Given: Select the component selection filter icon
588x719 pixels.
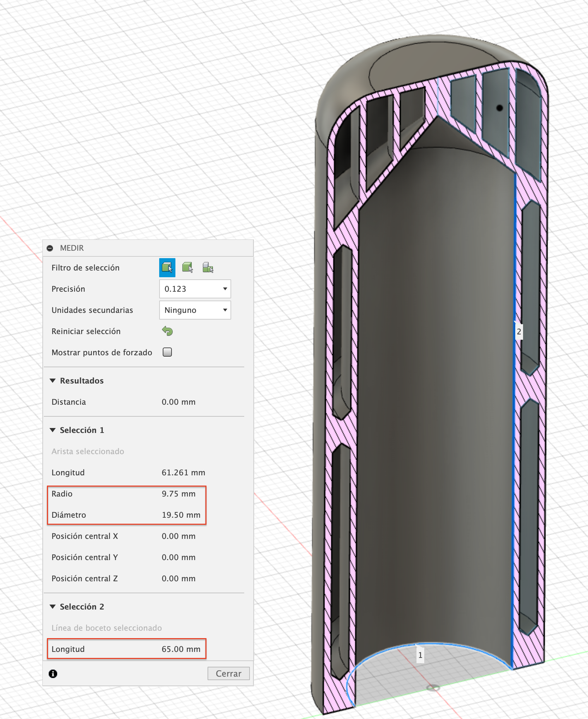Looking at the screenshot, I should coord(208,268).
